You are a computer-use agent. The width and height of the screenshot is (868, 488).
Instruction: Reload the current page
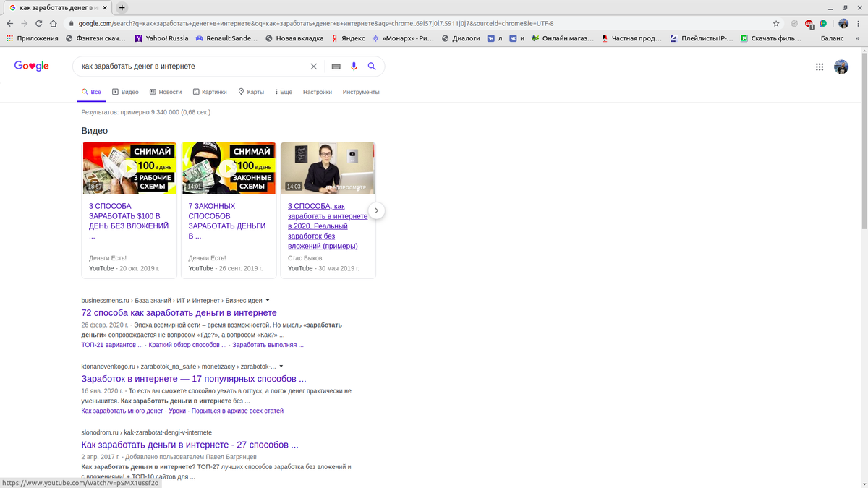point(39,23)
